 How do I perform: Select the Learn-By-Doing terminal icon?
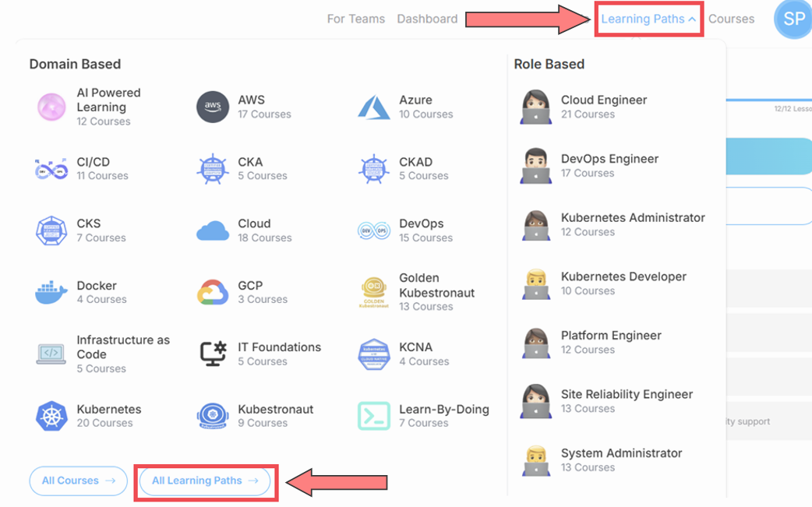coord(373,416)
